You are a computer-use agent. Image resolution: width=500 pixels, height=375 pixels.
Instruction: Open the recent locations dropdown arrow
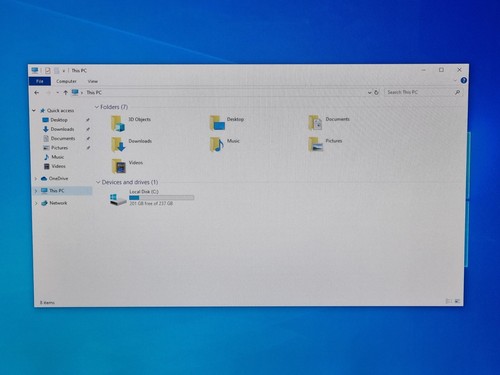(x=58, y=93)
